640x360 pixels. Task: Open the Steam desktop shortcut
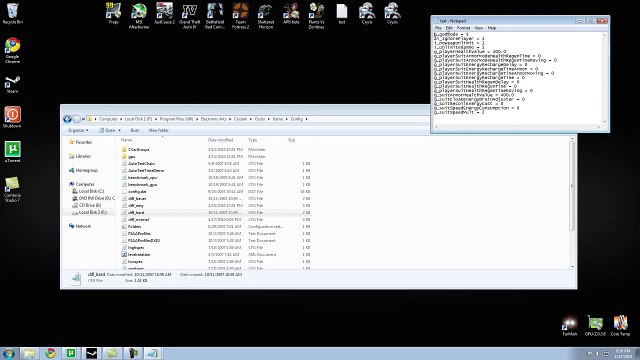coord(12,84)
